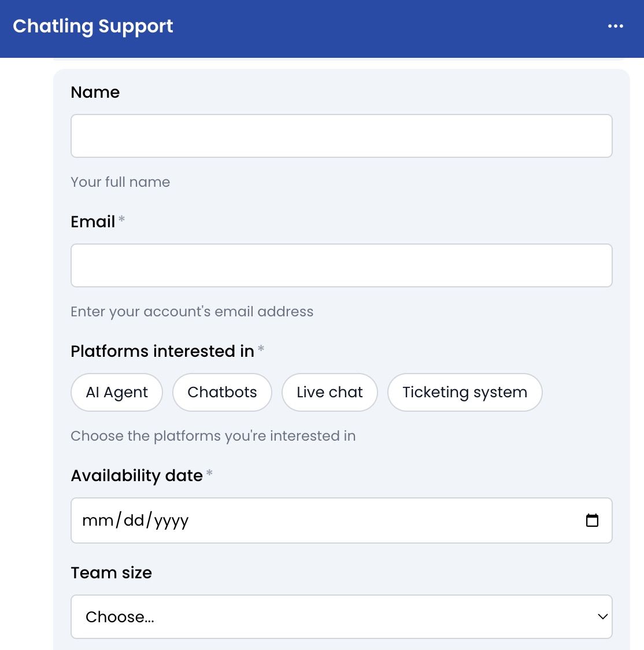
Task: Focus the Name text field
Action: point(342,136)
